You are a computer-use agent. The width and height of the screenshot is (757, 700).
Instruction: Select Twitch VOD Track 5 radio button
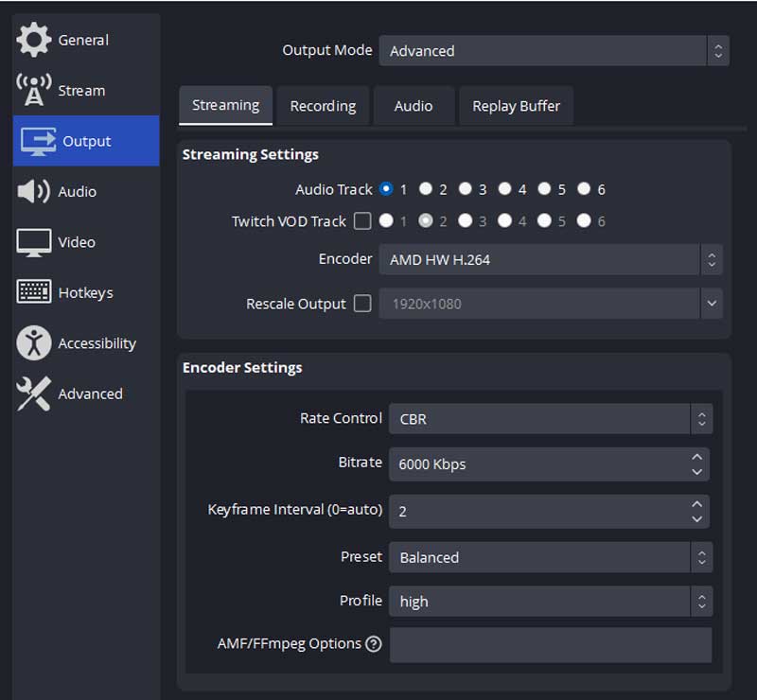544,220
